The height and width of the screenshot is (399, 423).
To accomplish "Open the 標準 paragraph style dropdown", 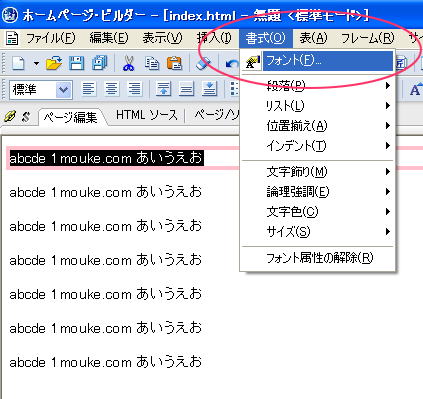I will point(63,90).
